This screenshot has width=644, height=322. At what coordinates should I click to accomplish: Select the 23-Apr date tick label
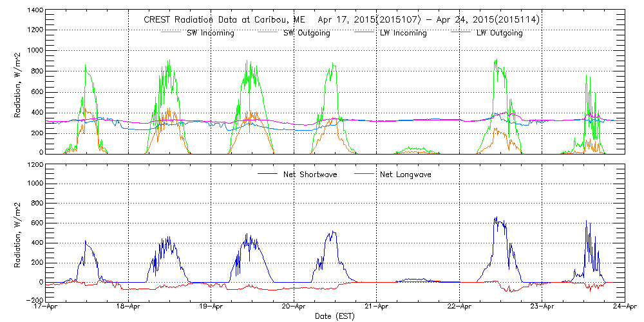point(541,307)
